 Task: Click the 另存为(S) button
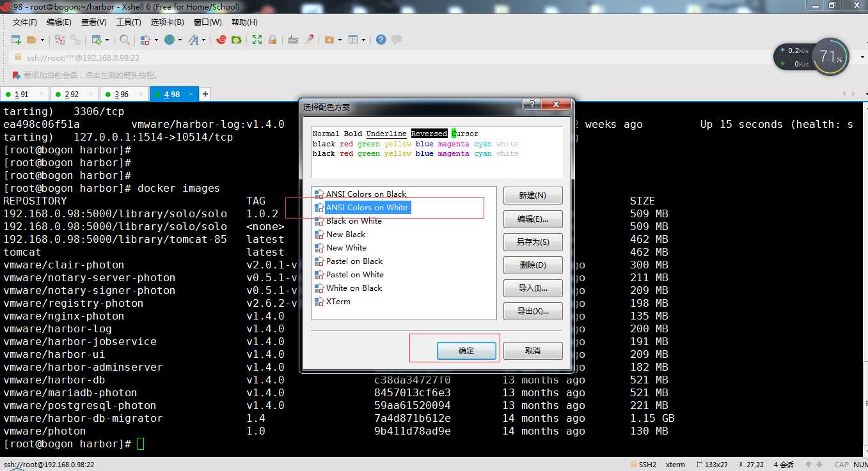(533, 242)
